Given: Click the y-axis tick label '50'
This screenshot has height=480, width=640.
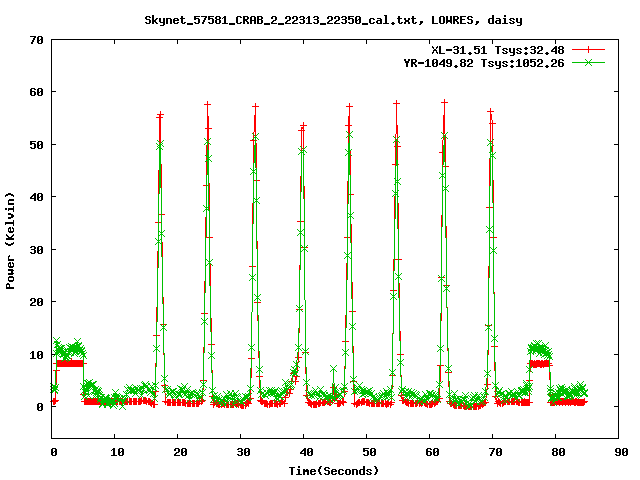Looking at the screenshot, I should coord(36,145).
